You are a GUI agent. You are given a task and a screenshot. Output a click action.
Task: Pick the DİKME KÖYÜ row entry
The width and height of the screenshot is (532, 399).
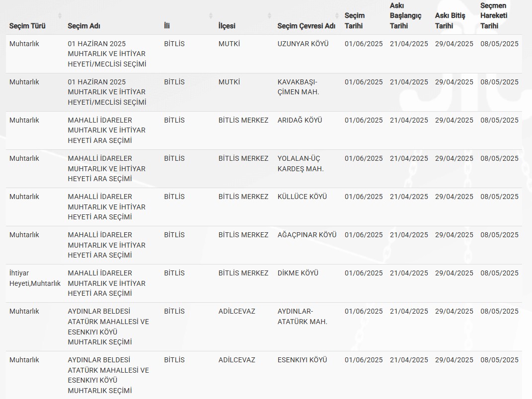click(298, 273)
